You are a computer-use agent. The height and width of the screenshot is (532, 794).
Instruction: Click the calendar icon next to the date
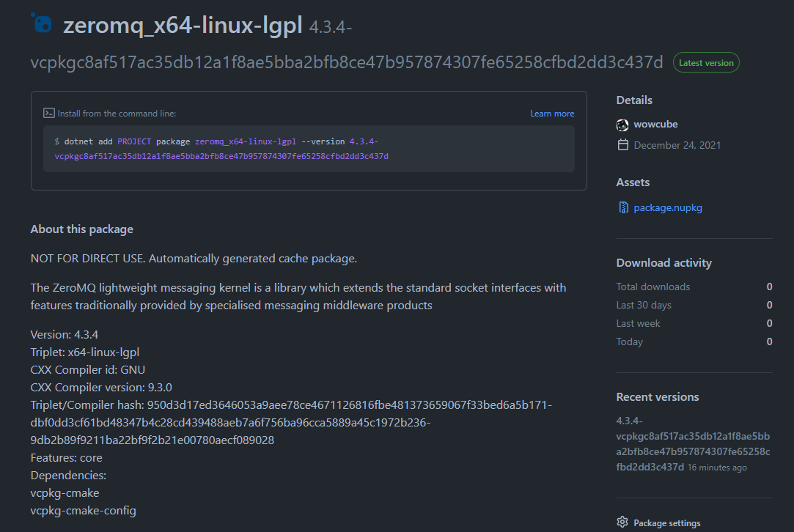(x=622, y=145)
